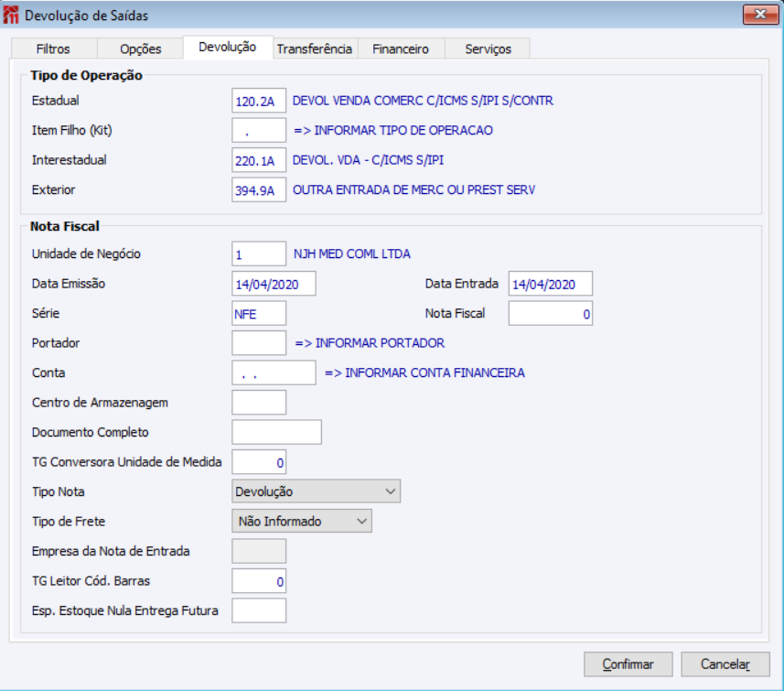Screen dimensions: 784x691
Task: Switch to the Serviços tab
Action: point(488,49)
